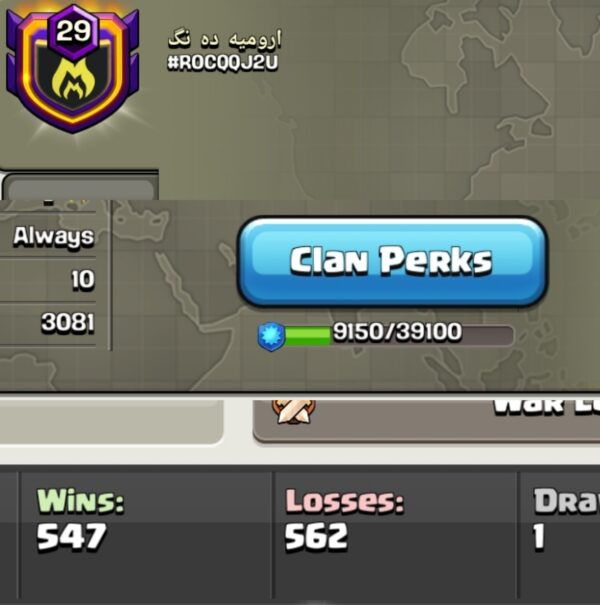Tap the crossed swords war icon
Screen dimensions: 600x605
[x=293, y=412]
